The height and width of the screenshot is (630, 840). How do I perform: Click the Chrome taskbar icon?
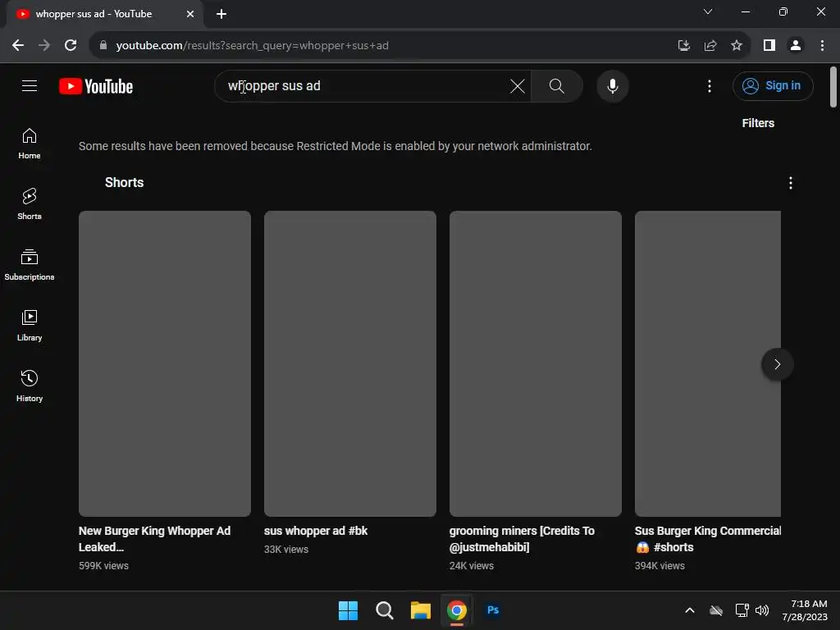pyautogui.click(x=456, y=610)
